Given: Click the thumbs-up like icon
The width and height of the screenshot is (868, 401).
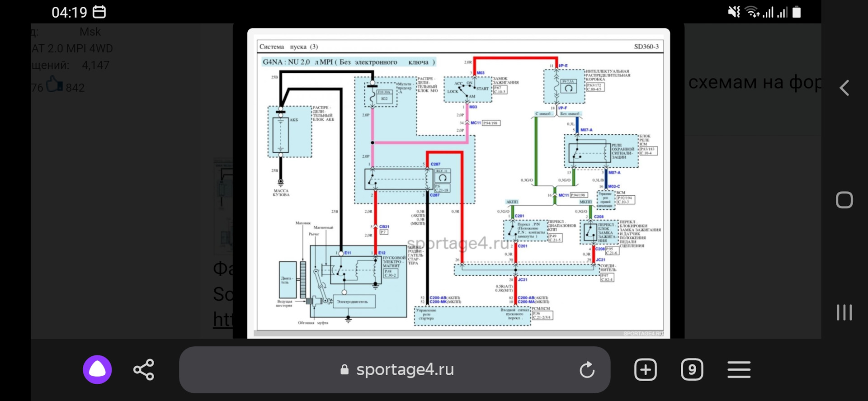Looking at the screenshot, I should click(x=54, y=84).
